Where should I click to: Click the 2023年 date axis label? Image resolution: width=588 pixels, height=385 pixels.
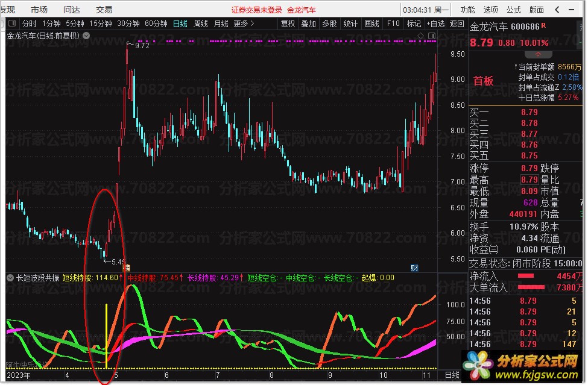coord(19,375)
